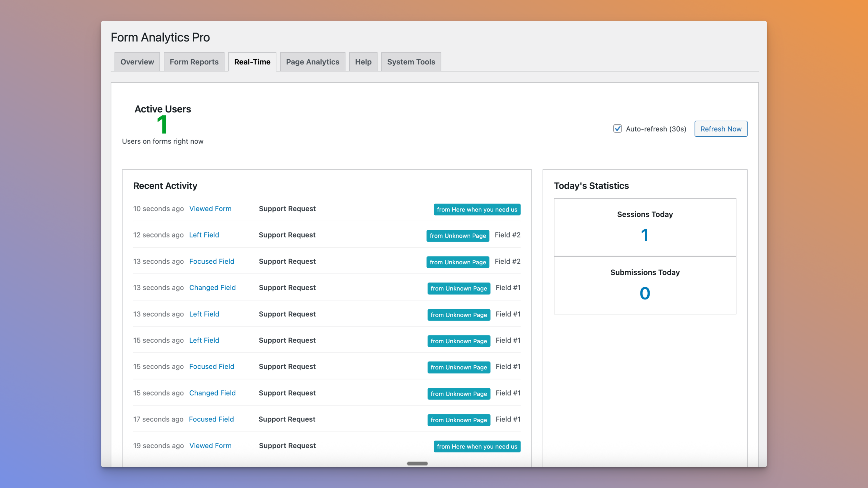Image resolution: width=868 pixels, height=488 pixels.
Task: Click 'Field #2' in the 12 seconds ago row
Action: (508, 235)
